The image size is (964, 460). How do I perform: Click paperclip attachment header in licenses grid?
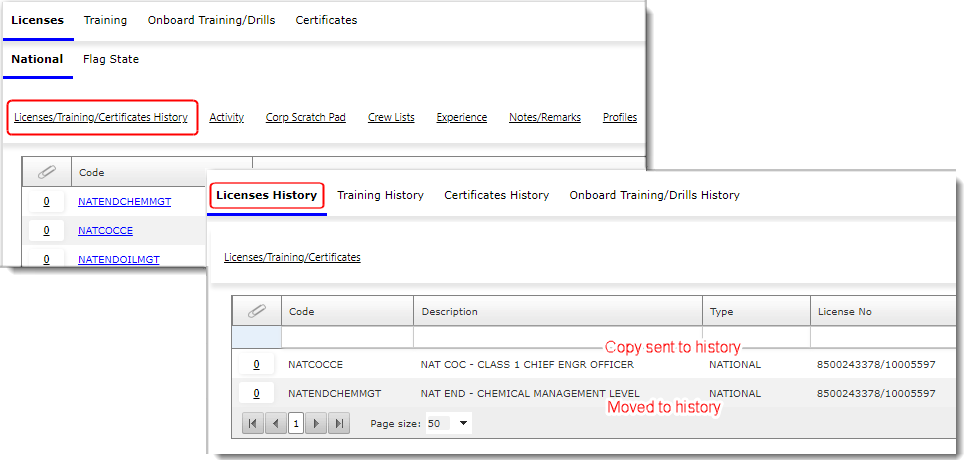(46, 172)
